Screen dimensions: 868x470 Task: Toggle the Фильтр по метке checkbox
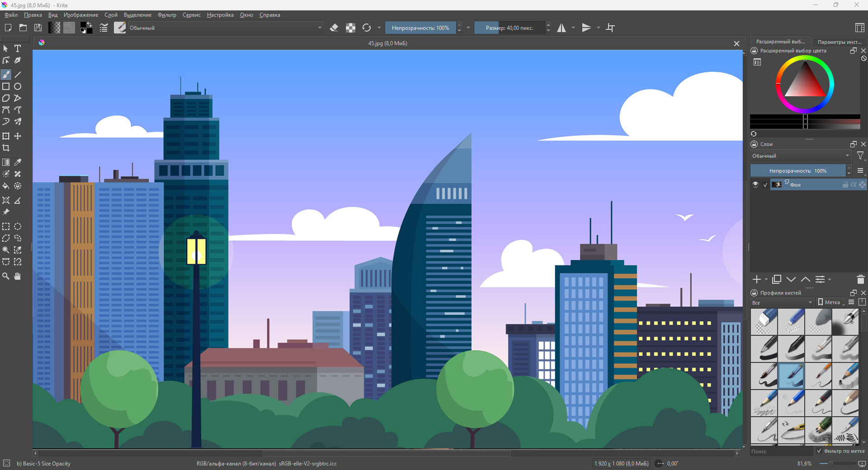[819, 451]
